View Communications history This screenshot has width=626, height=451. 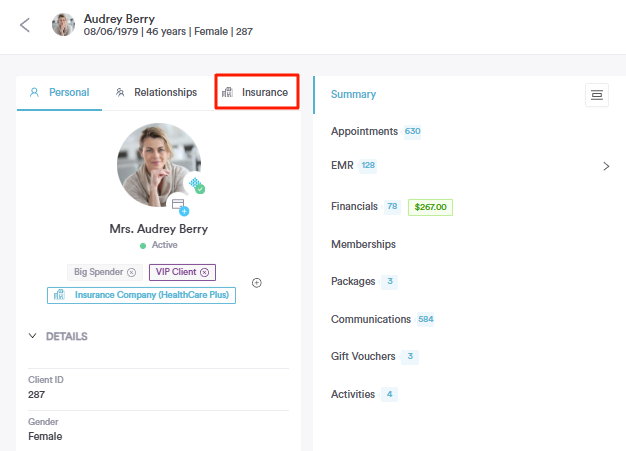pyautogui.click(x=371, y=319)
